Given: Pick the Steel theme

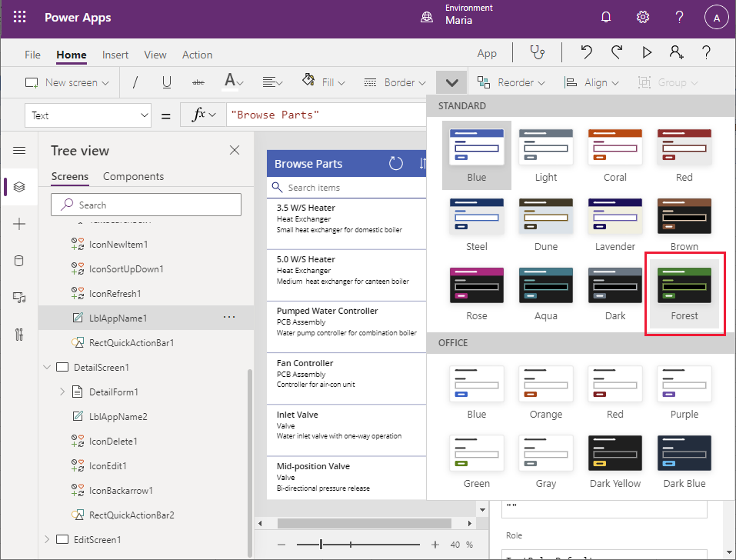Looking at the screenshot, I should tap(476, 225).
